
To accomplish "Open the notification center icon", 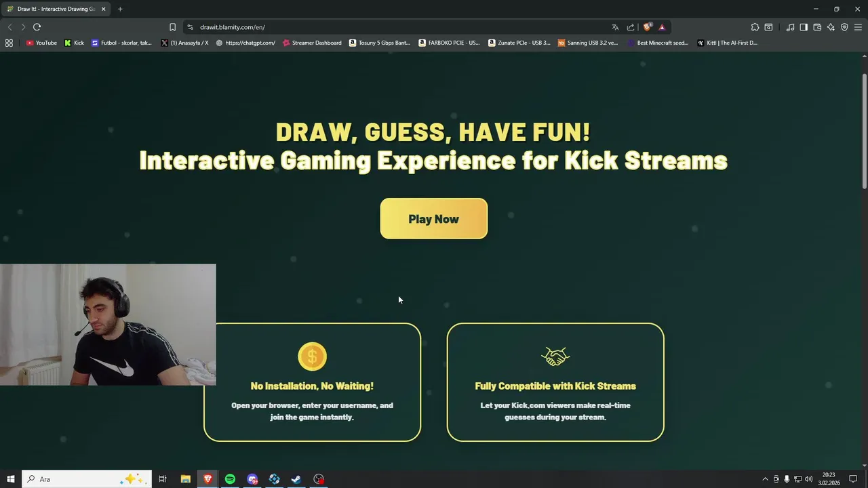I will (x=853, y=479).
